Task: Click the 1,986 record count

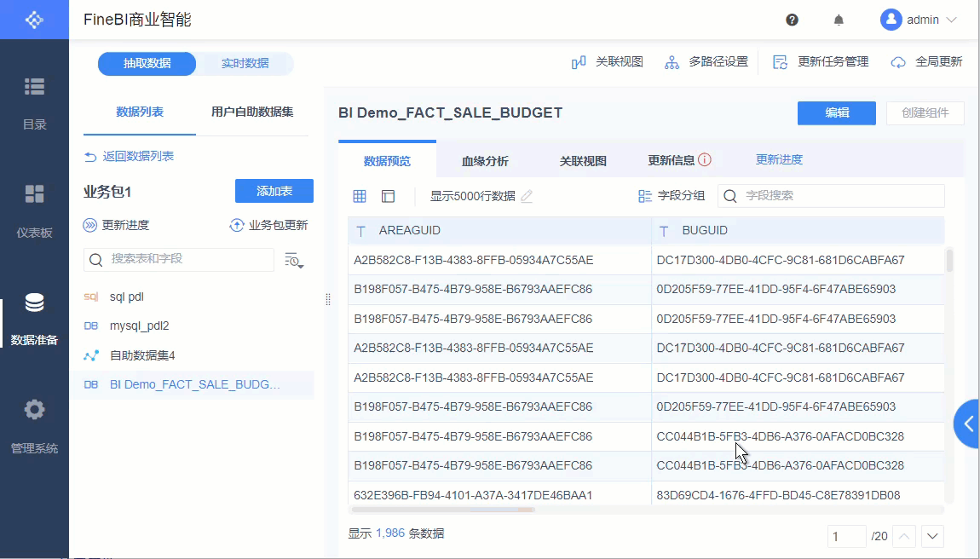Action: 390,533
